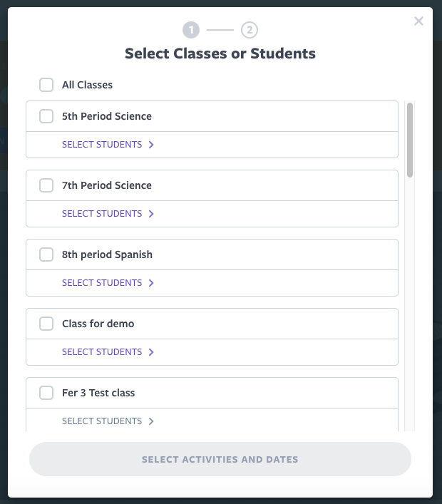The height and width of the screenshot is (504, 442).
Task: Check the Class for demo checkbox
Action: pos(46,324)
